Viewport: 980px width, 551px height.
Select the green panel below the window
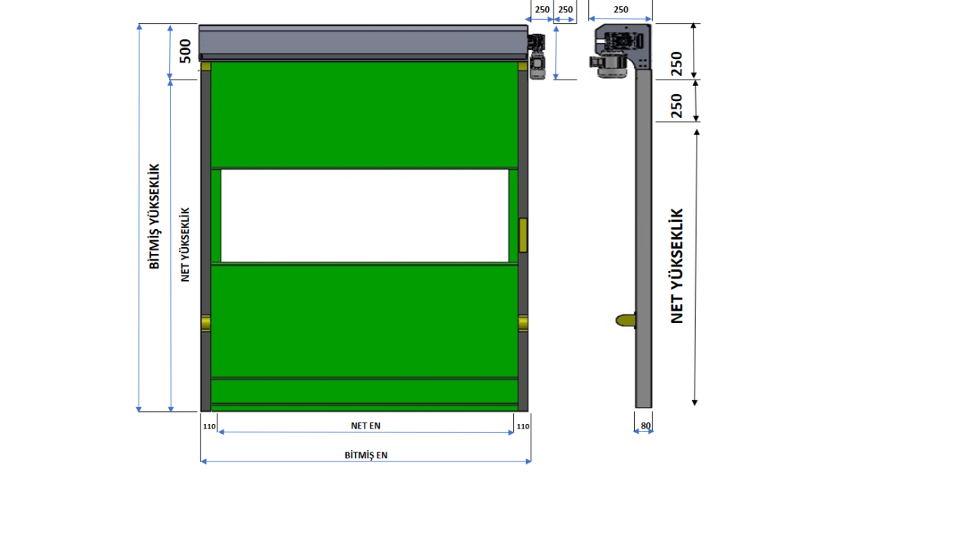point(364,320)
